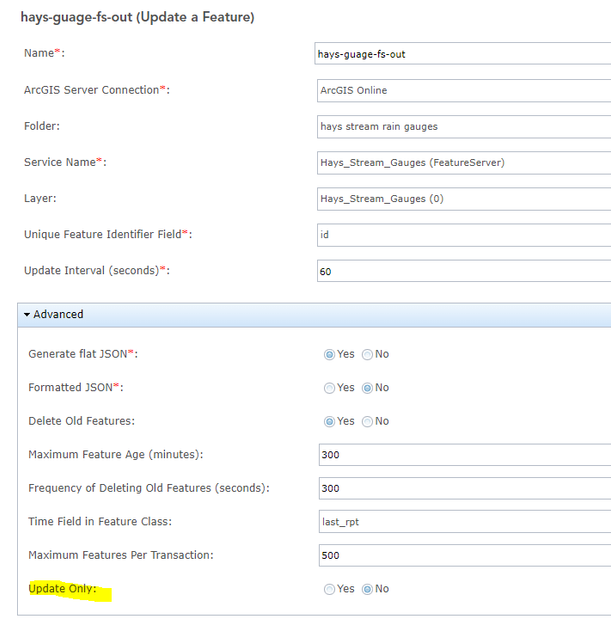Viewport: 611px width, 619px height.
Task: Select Yes for Delete Old Features
Action: pos(329,421)
